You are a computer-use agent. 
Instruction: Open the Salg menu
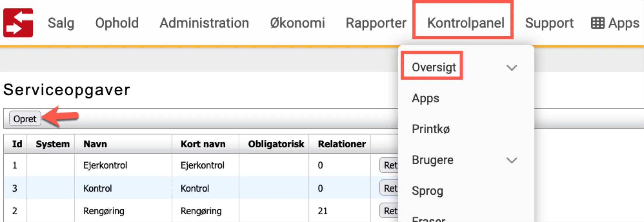click(x=61, y=23)
